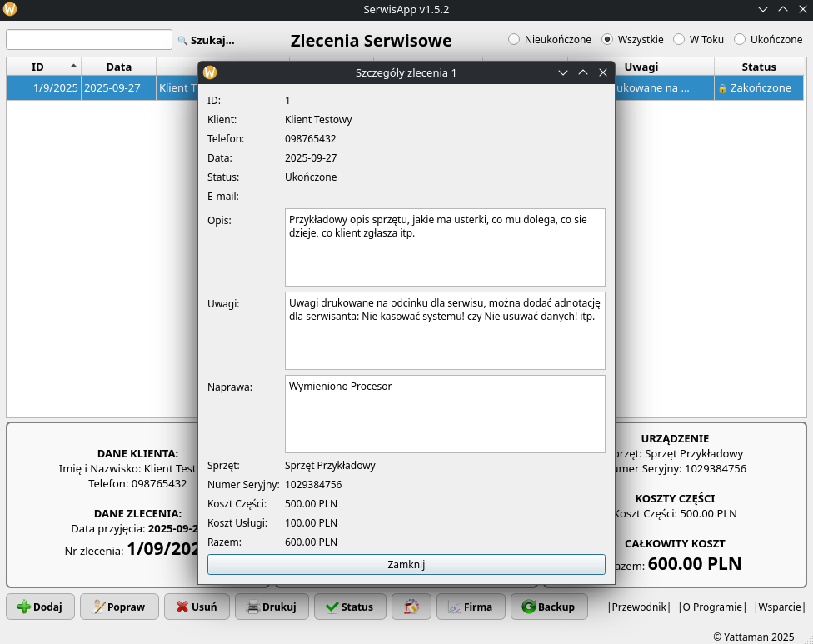This screenshot has width=813, height=644.
Task: Select the Nieukończone radio button
Action: click(x=514, y=39)
